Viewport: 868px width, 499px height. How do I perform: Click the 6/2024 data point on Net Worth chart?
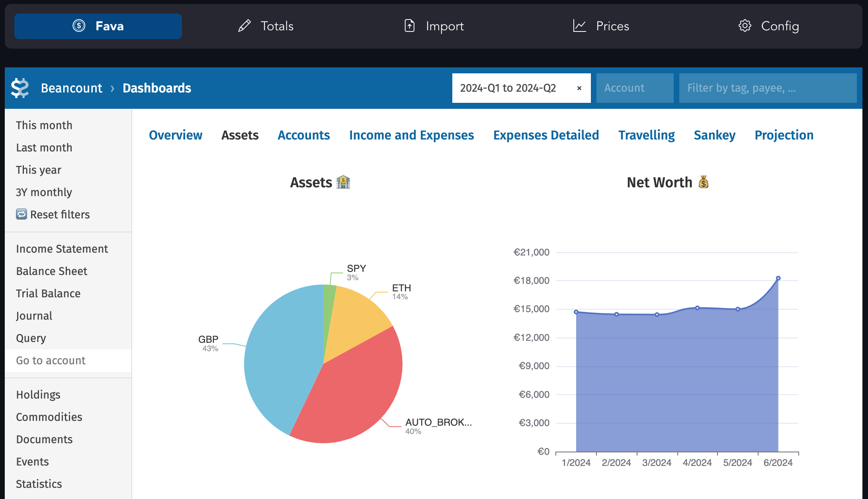click(x=778, y=278)
